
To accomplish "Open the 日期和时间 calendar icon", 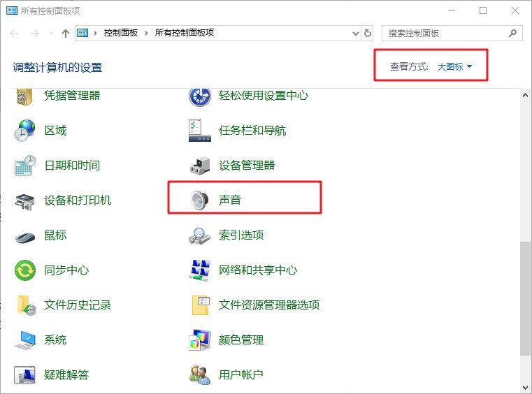I will 24,166.
